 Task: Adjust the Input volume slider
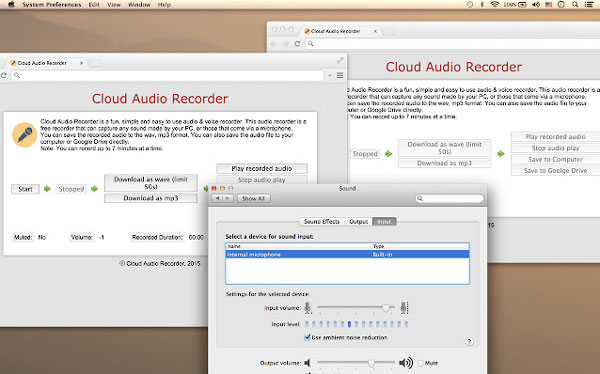pyautogui.click(x=386, y=307)
